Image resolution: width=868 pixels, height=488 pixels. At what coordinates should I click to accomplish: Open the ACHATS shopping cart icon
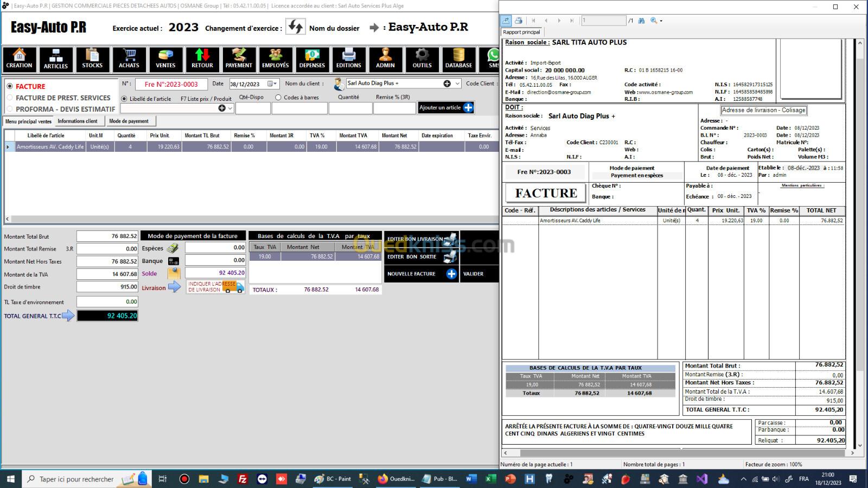point(129,59)
